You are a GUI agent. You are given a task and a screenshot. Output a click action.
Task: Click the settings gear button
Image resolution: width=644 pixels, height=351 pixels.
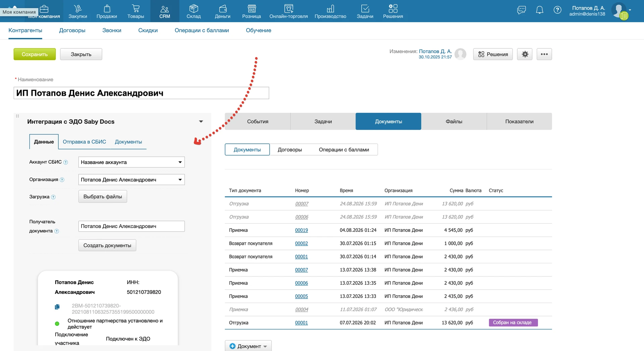click(x=525, y=54)
